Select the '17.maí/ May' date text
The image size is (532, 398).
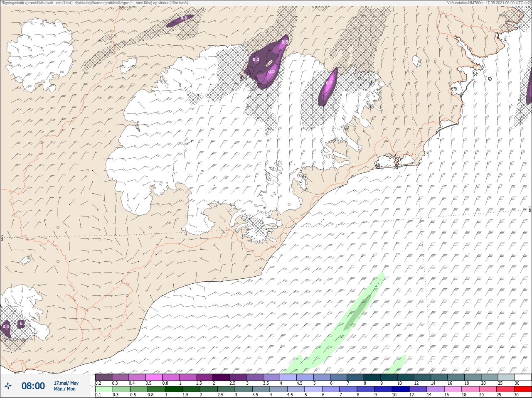(x=66, y=383)
